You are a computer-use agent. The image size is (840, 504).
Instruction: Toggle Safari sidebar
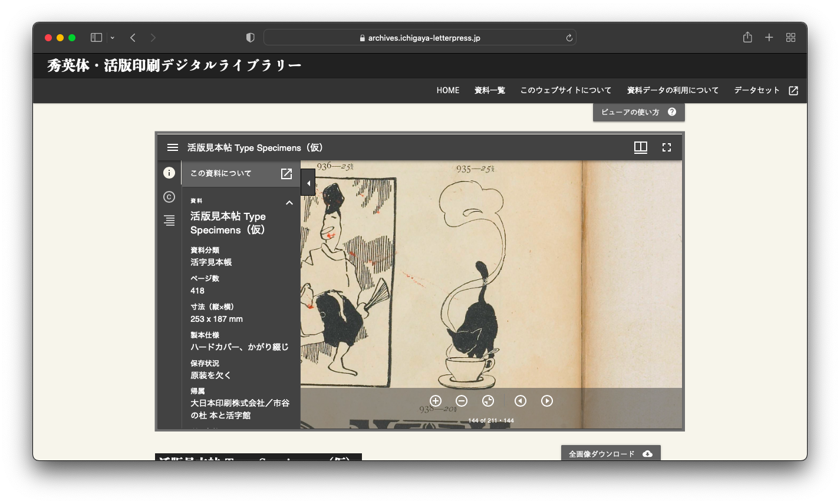click(x=96, y=38)
